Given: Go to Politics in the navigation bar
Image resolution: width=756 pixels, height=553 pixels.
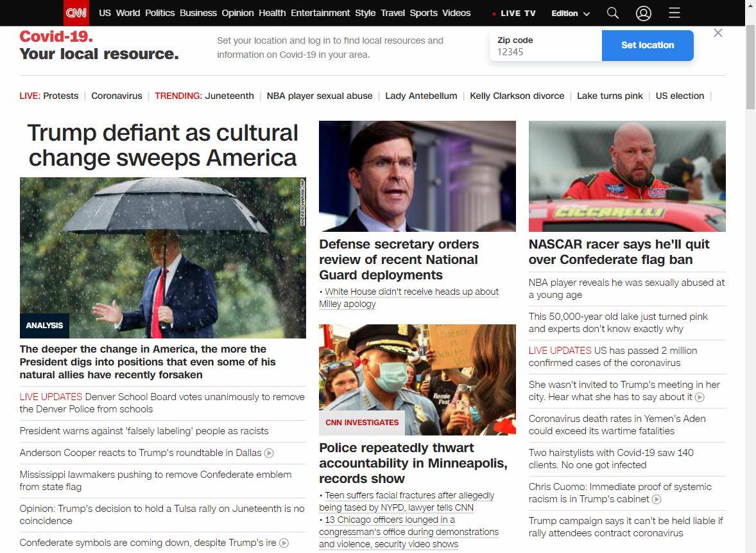Looking at the screenshot, I should point(160,13).
